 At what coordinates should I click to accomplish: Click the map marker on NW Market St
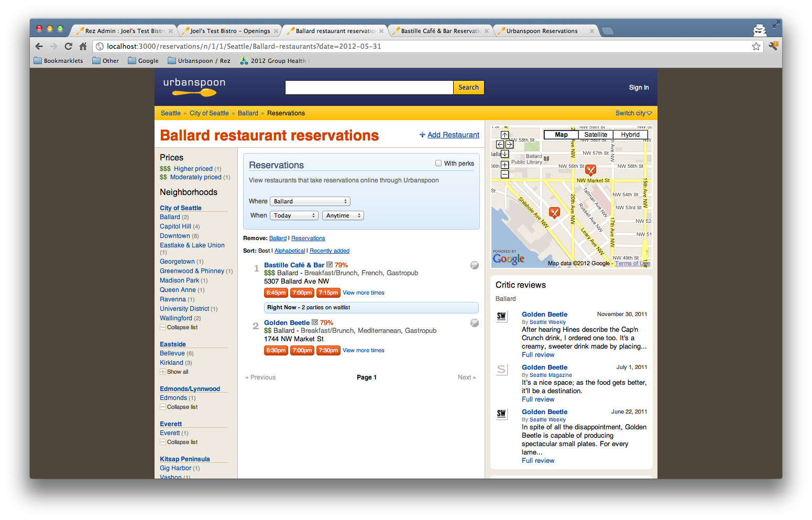[x=590, y=170]
